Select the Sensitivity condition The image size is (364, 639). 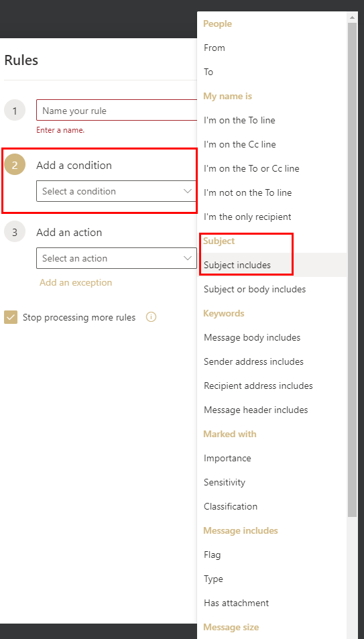272,482
